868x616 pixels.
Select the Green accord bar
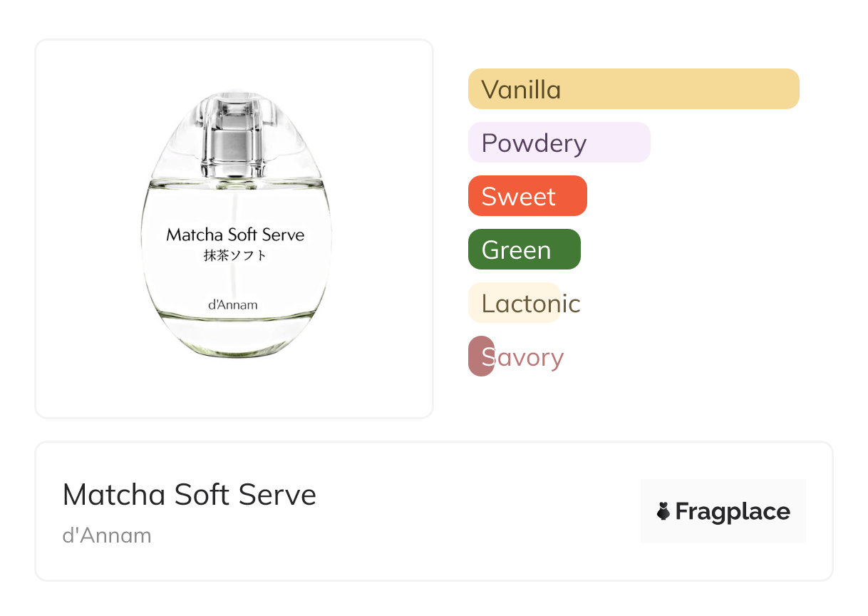(524, 250)
